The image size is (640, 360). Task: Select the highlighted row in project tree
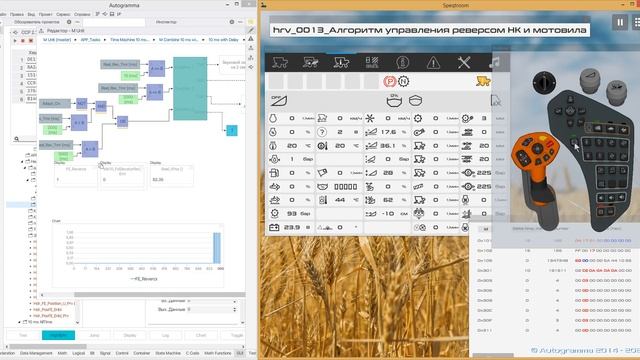click(21, 204)
